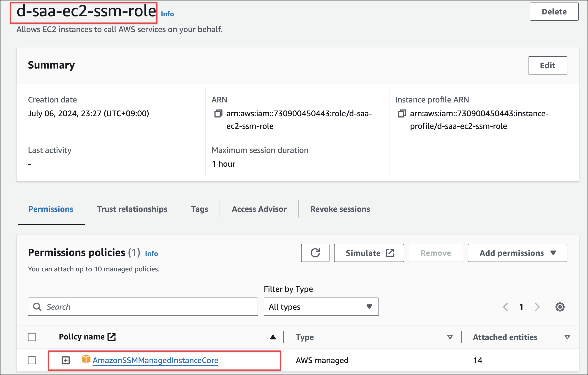Click the Delete role button

[554, 12]
